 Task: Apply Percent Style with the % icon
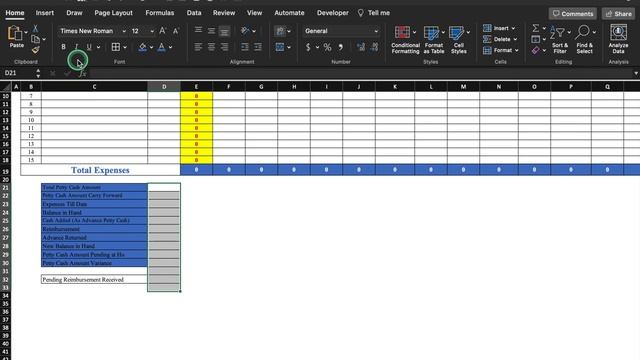327,47
